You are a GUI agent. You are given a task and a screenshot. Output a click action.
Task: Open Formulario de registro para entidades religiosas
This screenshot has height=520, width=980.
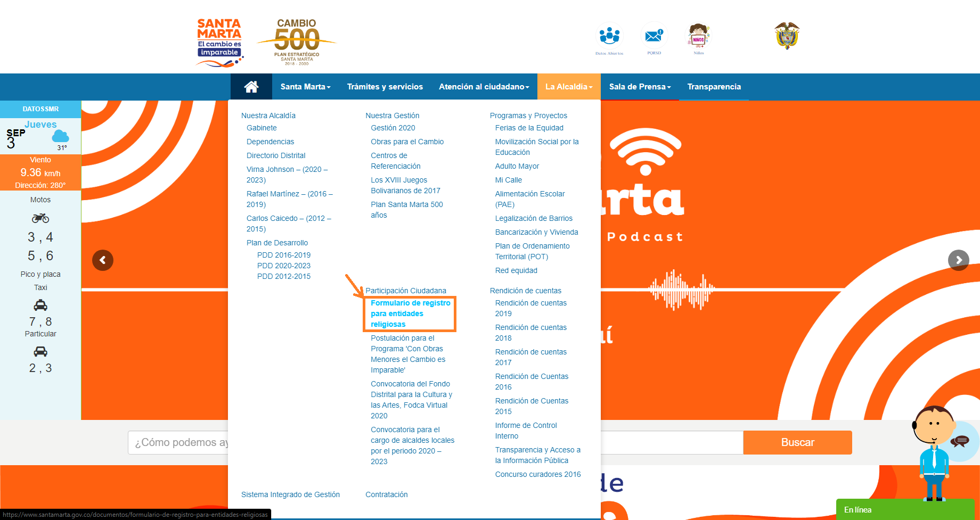[x=411, y=313]
